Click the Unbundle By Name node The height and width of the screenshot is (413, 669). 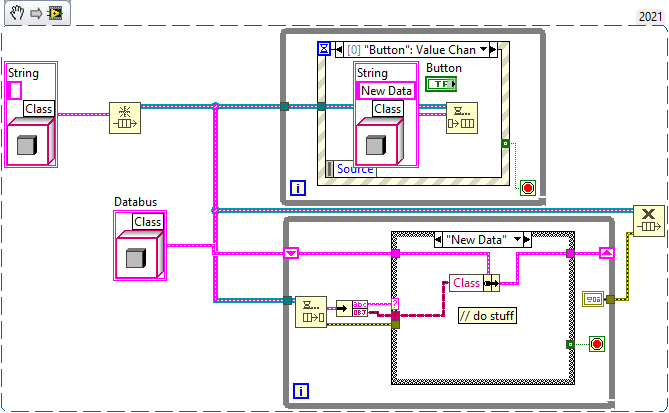point(352,308)
